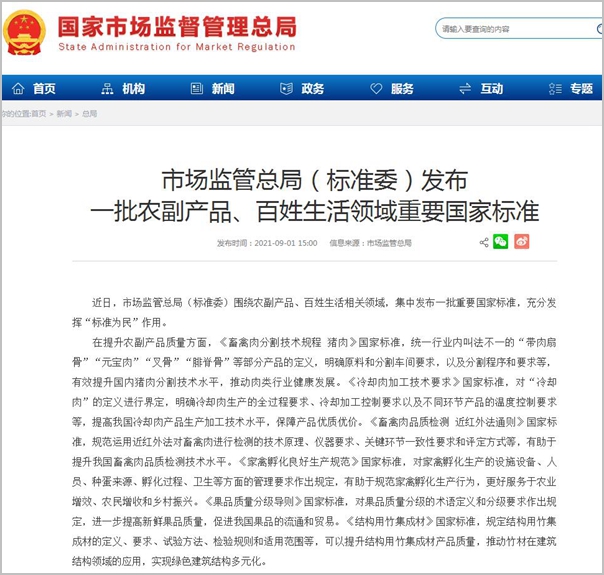
Task: Share the article via the Weibo icon
Action: [521, 242]
